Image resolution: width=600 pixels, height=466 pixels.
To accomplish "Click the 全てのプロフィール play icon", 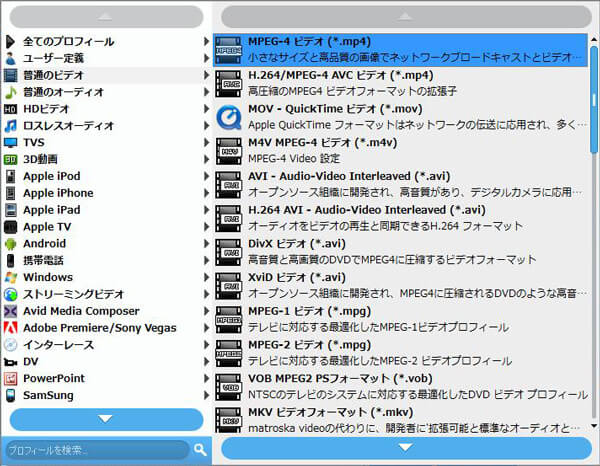I will click(10, 41).
